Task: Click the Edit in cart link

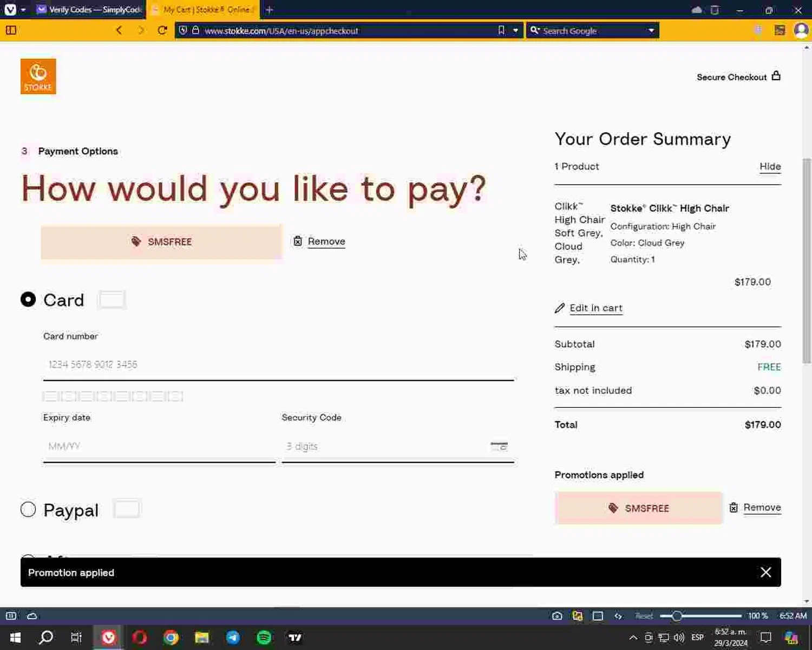Action: tap(596, 308)
